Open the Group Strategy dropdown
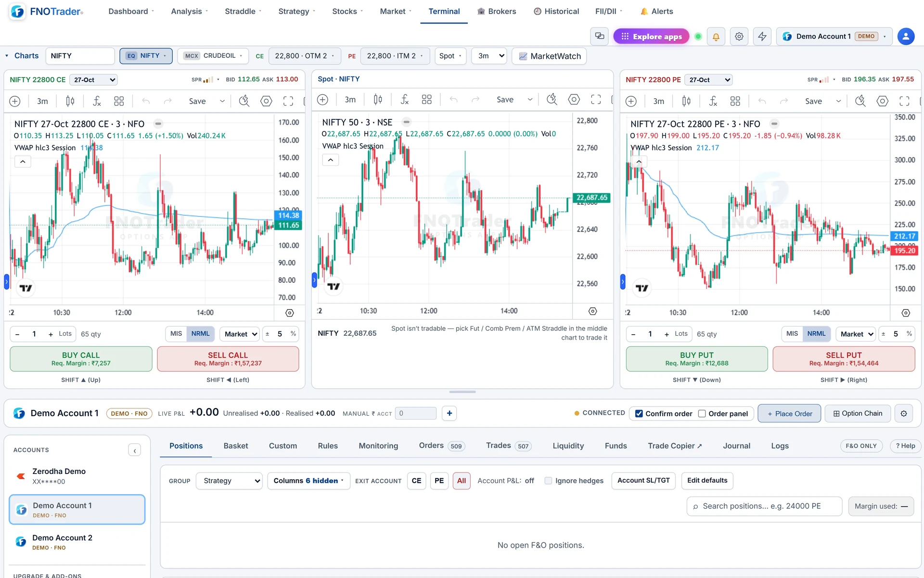 coord(229,481)
